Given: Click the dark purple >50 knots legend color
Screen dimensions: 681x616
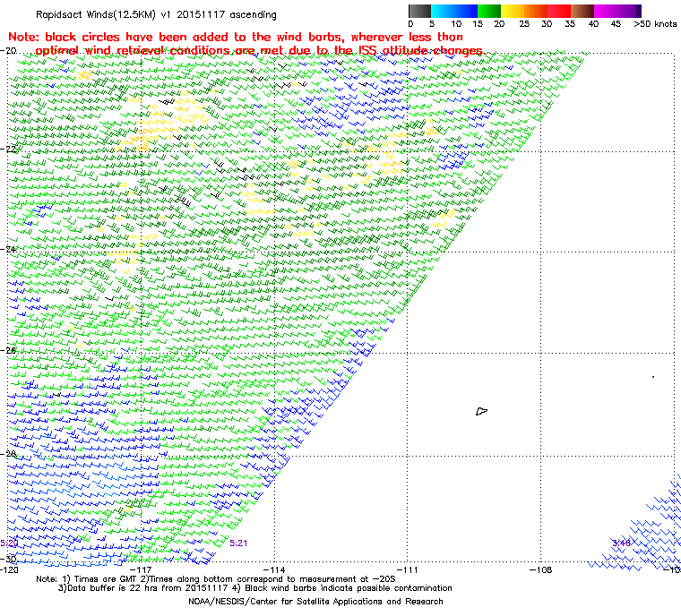Looking at the screenshot, I should pyautogui.click(x=638, y=11).
